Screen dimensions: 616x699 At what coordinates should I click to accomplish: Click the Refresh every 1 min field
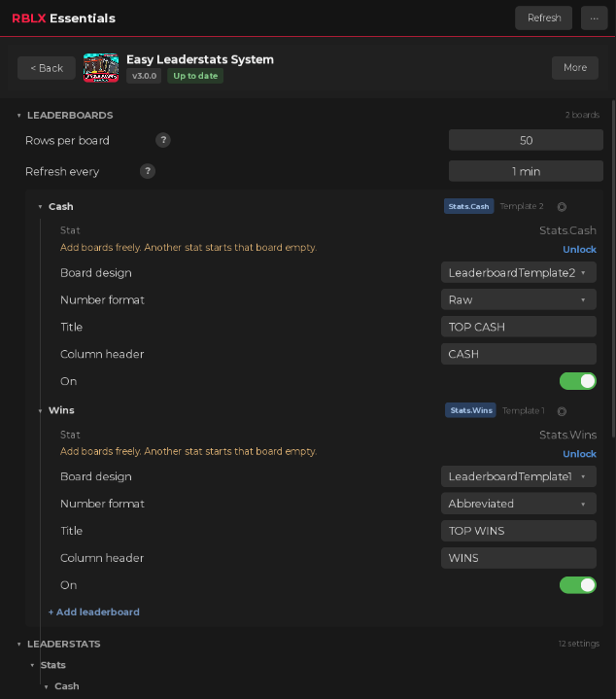click(x=526, y=171)
